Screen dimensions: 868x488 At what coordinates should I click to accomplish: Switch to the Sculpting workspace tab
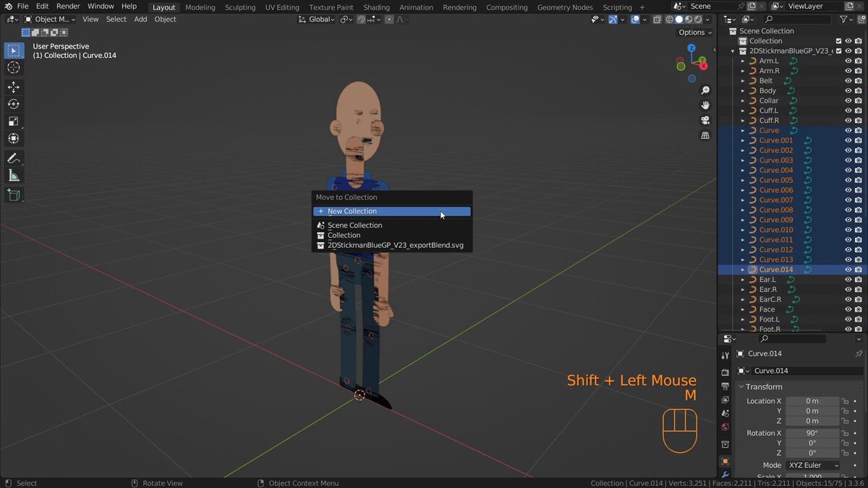click(239, 7)
